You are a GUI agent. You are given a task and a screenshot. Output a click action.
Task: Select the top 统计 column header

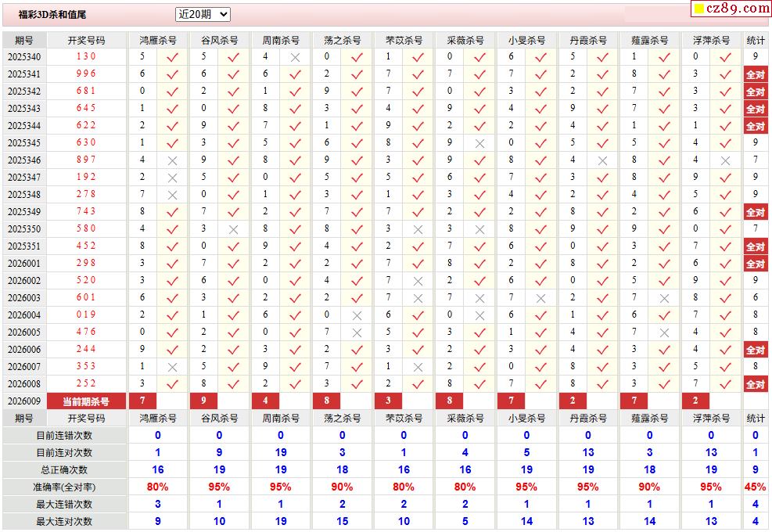click(x=756, y=40)
